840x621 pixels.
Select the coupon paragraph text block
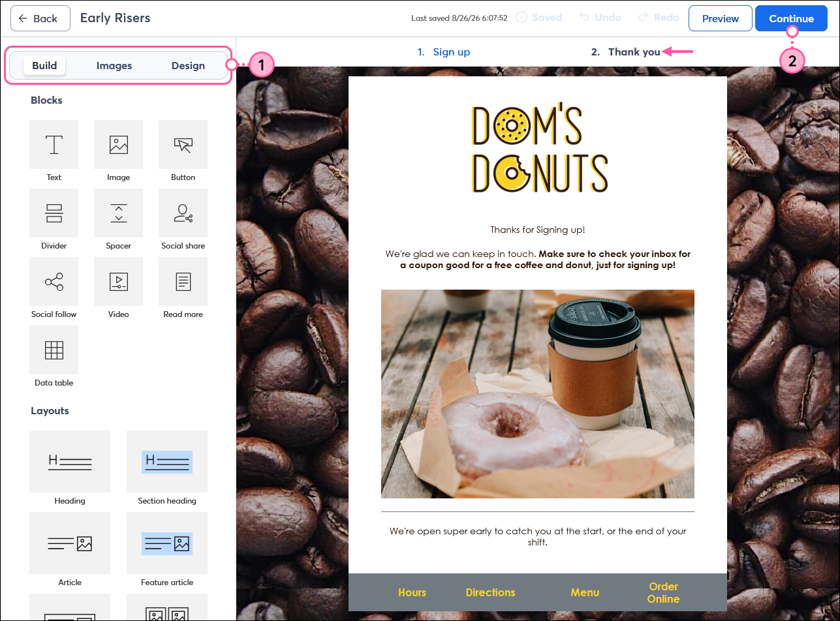click(x=538, y=260)
